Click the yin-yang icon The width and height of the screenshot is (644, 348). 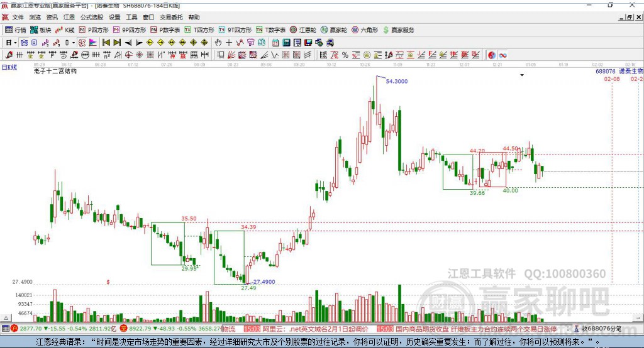click(492, 55)
